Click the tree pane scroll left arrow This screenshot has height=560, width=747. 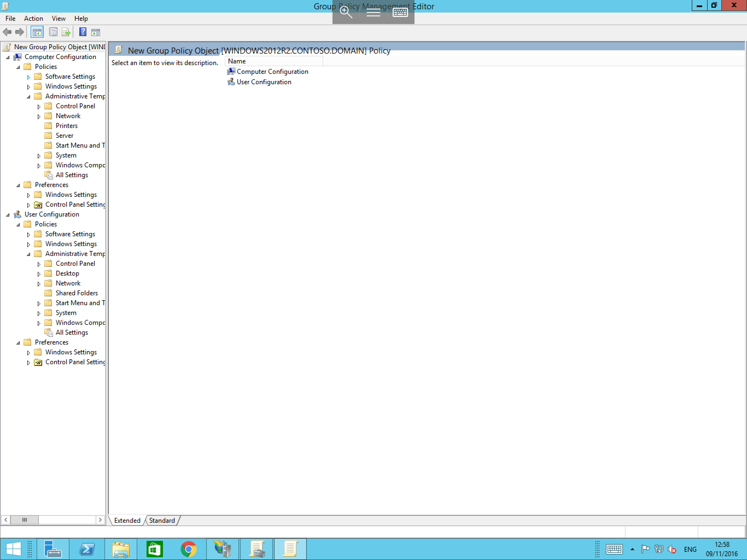pos(6,520)
